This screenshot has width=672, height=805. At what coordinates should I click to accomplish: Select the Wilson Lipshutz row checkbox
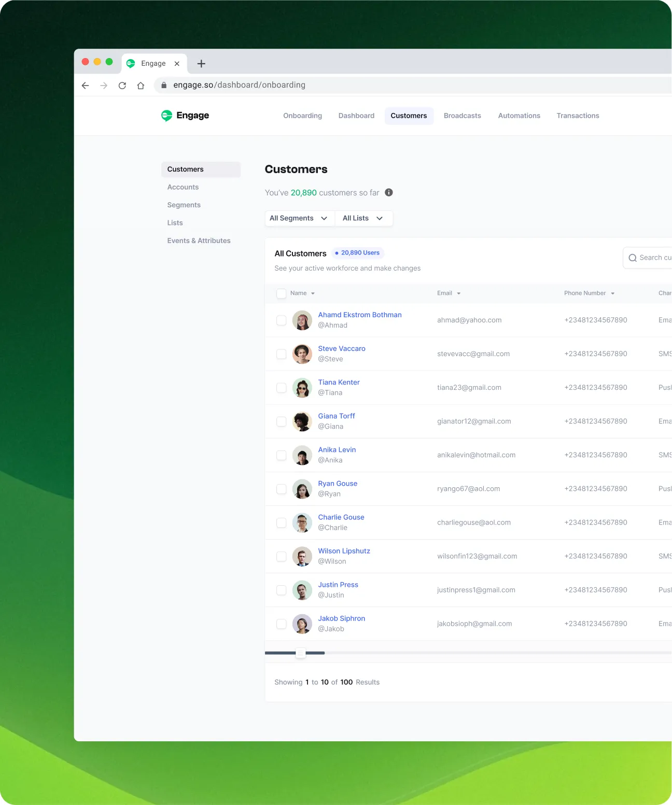click(282, 556)
